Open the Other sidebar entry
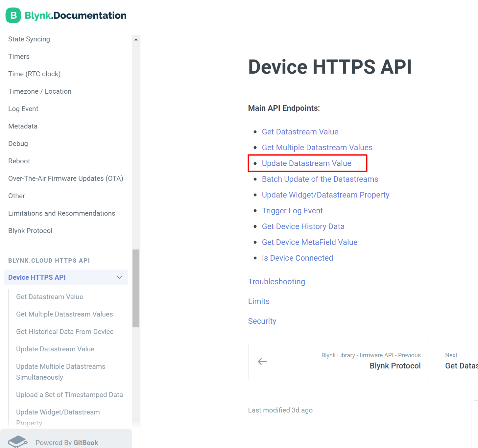Image resolution: width=478 pixels, height=448 pixels. [17, 196]
